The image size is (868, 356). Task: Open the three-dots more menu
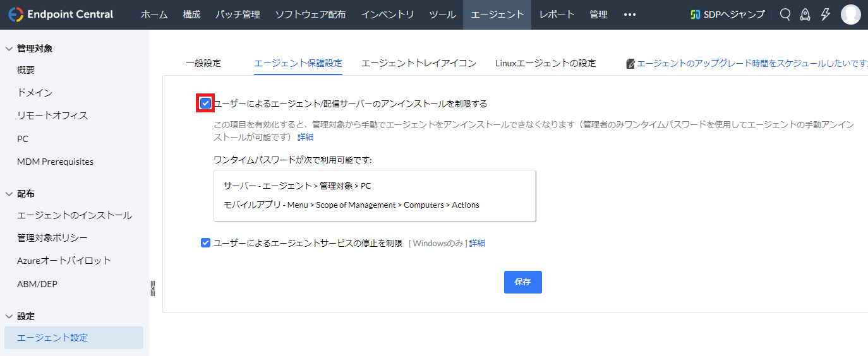(629, 15)
